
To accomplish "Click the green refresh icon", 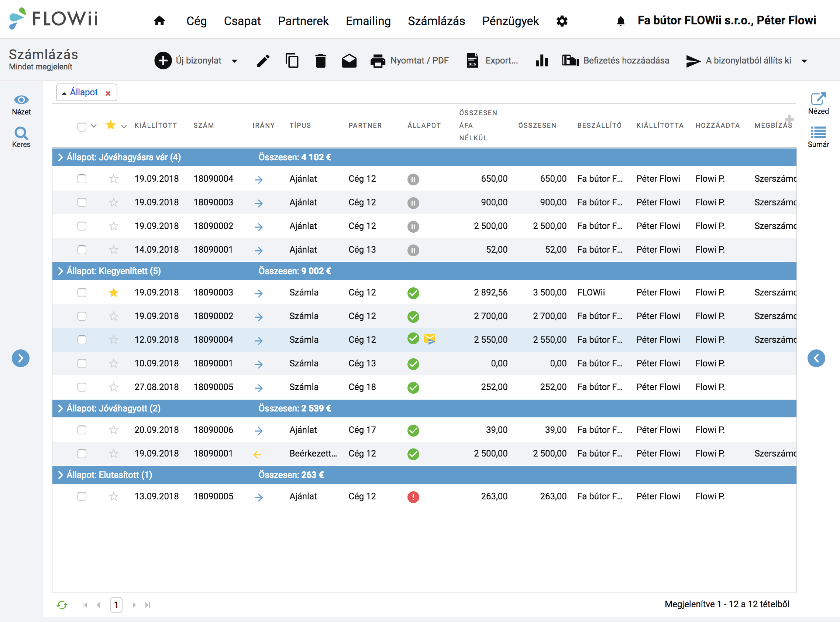I will coord(62,605).
